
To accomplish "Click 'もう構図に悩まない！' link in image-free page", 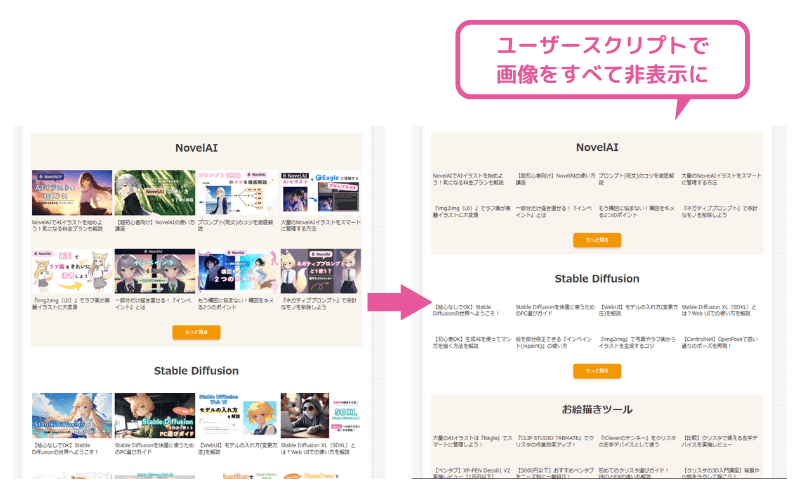I will 636,212.
